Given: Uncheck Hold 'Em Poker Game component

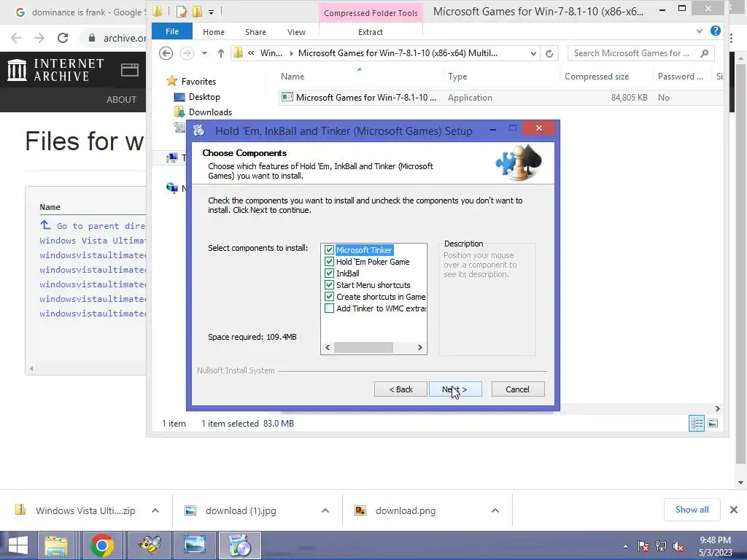Looking at the screenshot, I should coord(329,262).
